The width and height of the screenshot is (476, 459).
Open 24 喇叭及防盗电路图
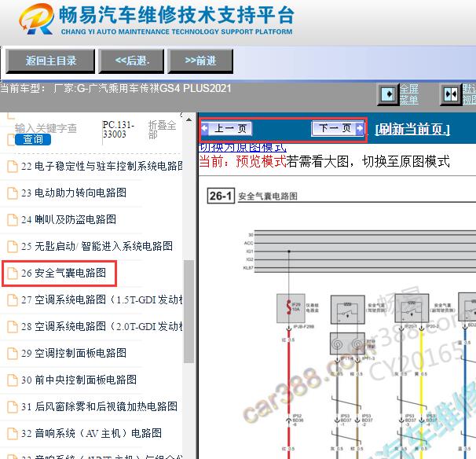click(68, 219)
